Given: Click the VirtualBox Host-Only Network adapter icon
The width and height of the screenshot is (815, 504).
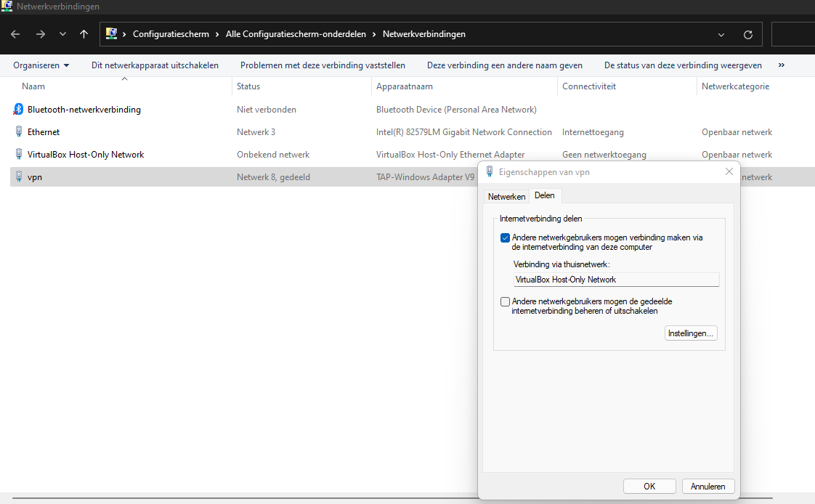Looking at the screenshot, I should coord(19,154).
